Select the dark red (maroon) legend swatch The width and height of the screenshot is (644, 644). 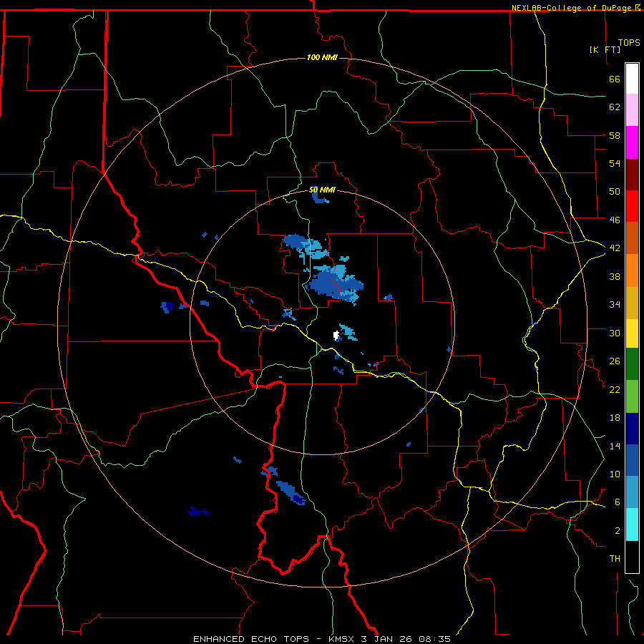pos(632,174)
